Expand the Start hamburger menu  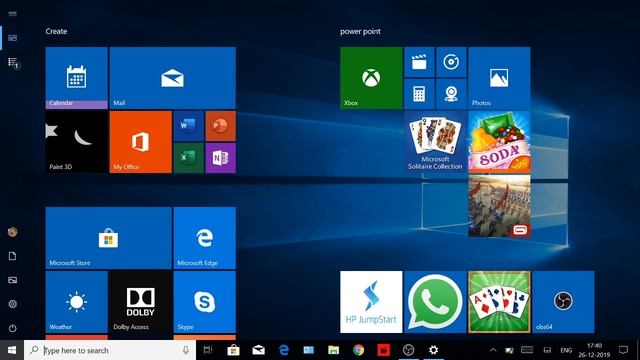point(12,13)
